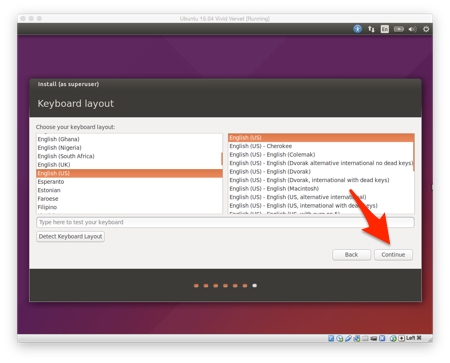Click the keyboard test input field
The height and width of the screenshot is (363, 450).
(x=225, y=222)
